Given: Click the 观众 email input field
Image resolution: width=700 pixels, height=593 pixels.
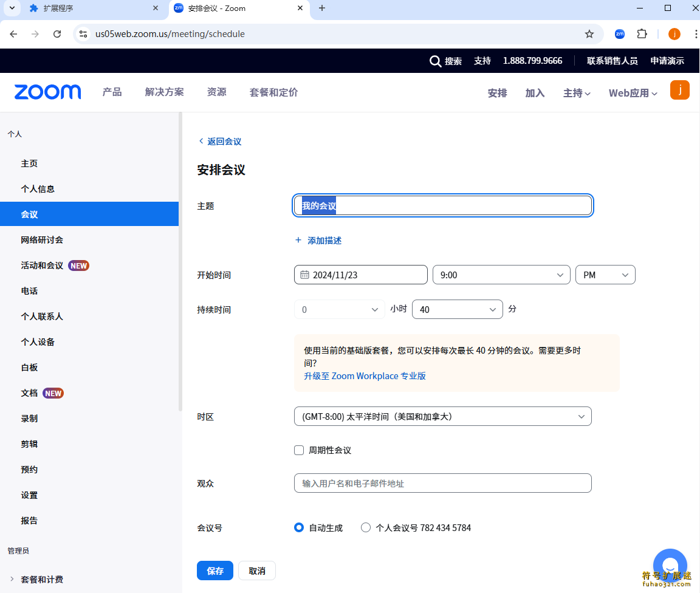Looking at the screenshot, I should click(443, 483).
